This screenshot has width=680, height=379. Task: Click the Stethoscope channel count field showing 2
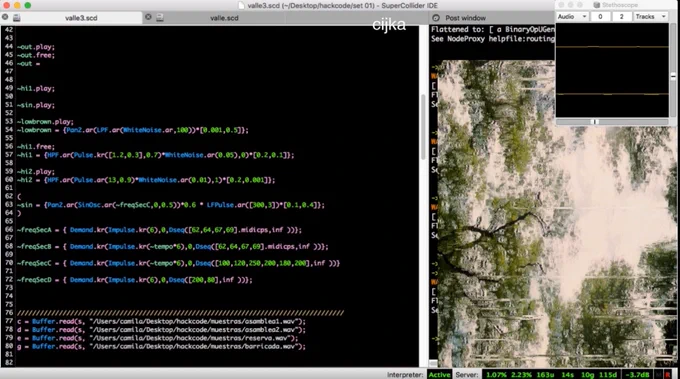621,16
